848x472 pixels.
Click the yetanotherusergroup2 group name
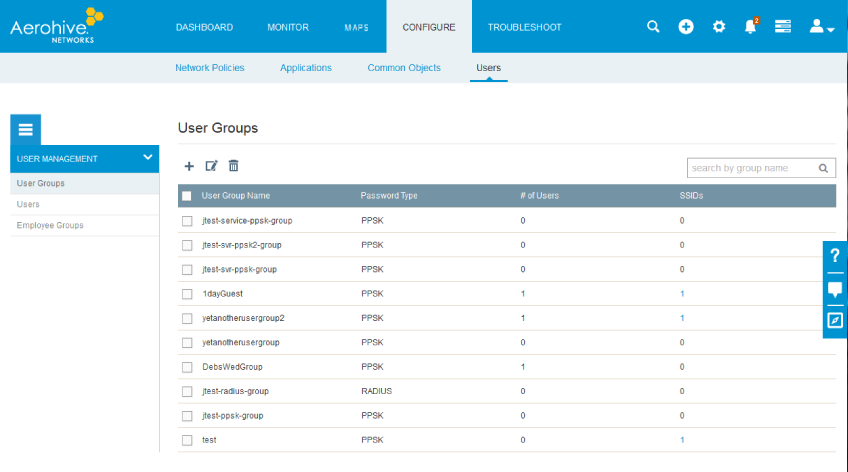pos(243,318)
